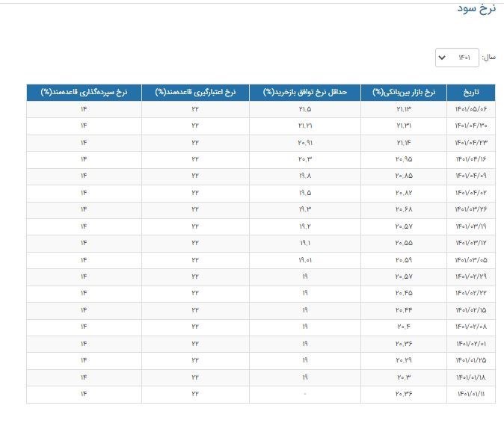The image size is (504, 429).
Task: Click the repo rate value 19.01
Action: (x=305, y=261)
